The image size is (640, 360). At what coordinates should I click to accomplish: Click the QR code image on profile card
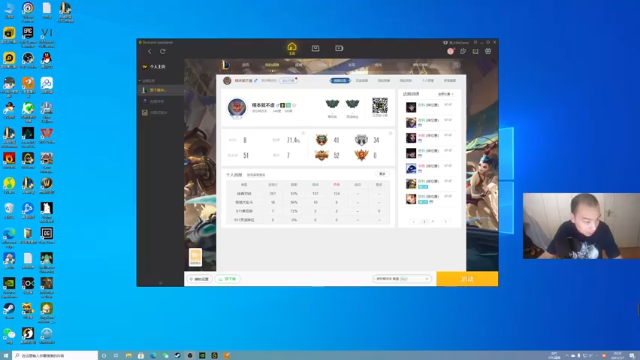(x=380, y=106)
